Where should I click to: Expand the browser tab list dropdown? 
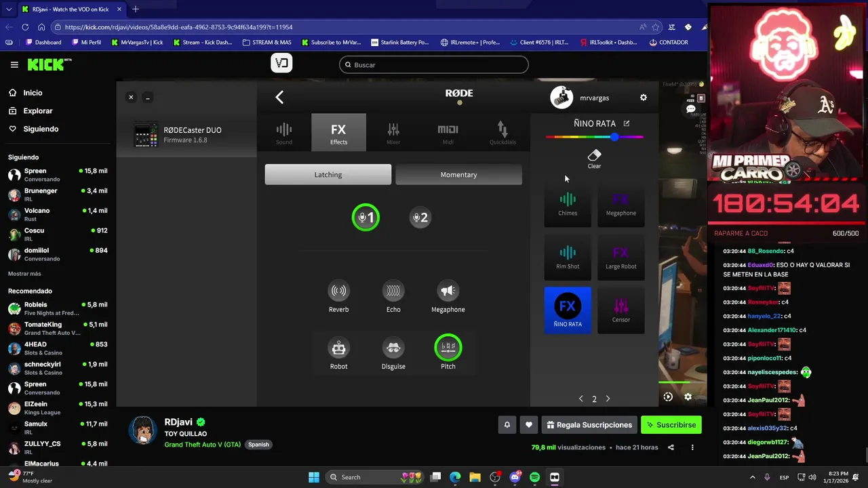[x=9, y=9]
